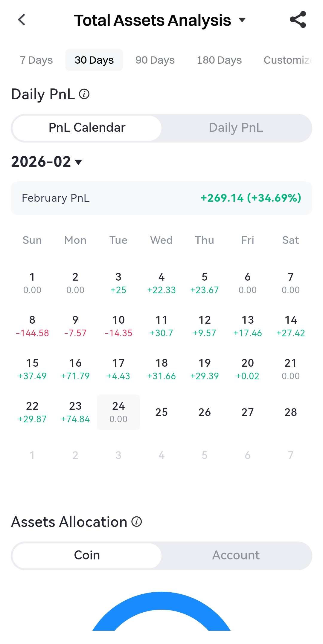Select the Coin allocation toggle
The width and height of the screenshot is (323, 644).
87,556
